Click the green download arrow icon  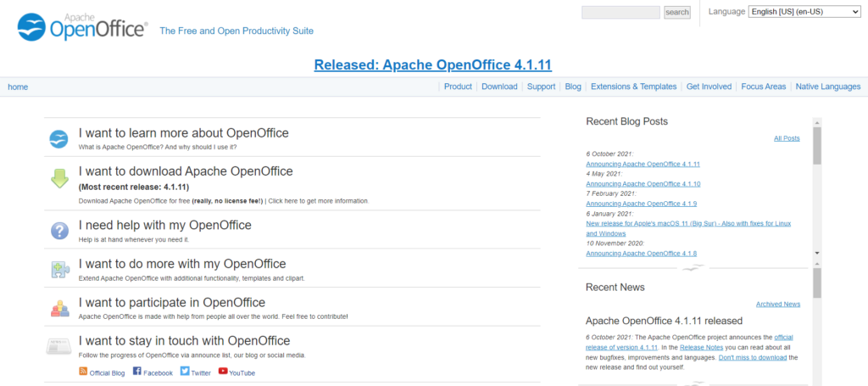(60, 178)
